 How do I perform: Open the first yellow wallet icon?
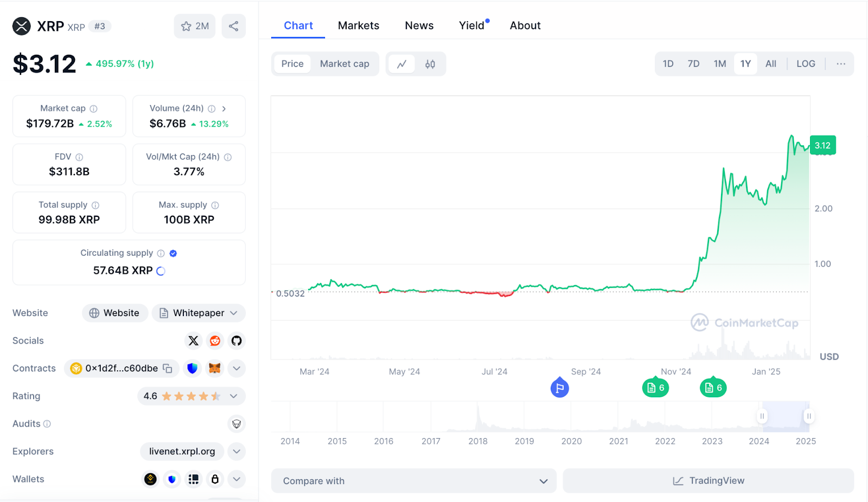150,479
